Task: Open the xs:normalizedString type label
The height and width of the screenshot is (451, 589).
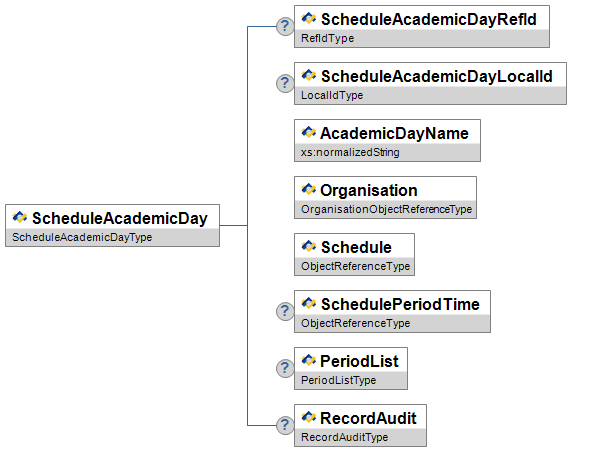Action: [x=350, y=152]
